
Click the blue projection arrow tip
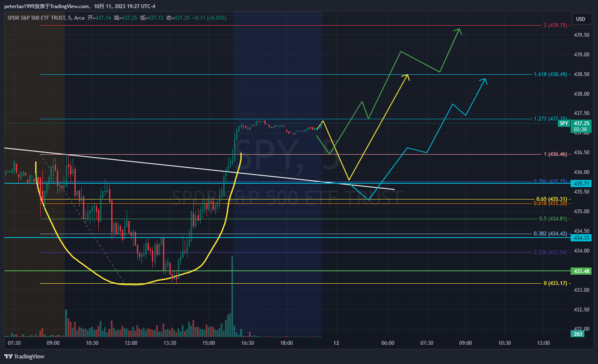pyautogui.click(x=485, y=79)
